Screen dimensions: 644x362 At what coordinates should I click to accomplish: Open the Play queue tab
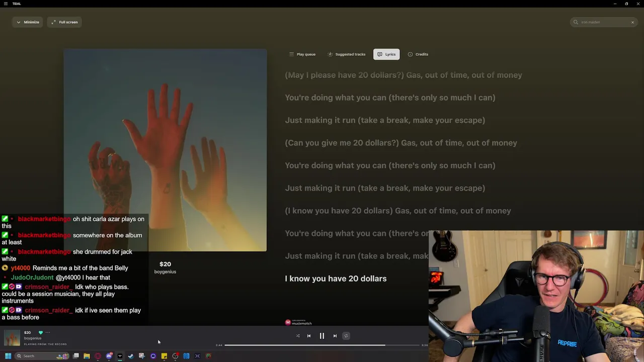(x=302, y=54)
